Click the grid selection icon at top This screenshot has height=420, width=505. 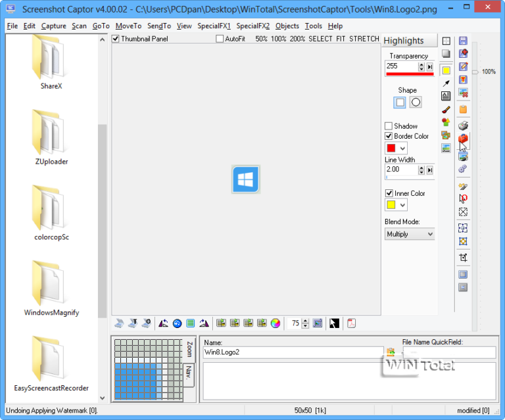446,41
